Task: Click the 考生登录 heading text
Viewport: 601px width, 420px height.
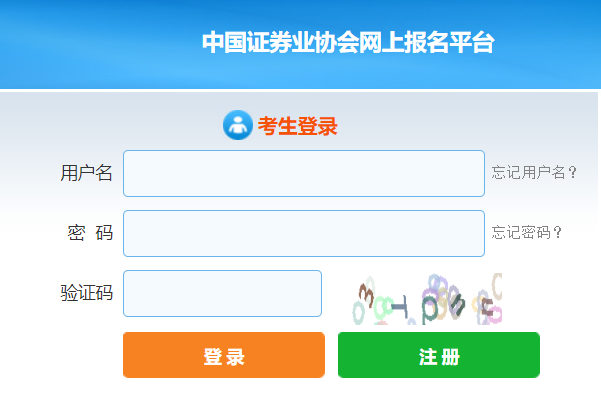Action: [x=298, y=126]
